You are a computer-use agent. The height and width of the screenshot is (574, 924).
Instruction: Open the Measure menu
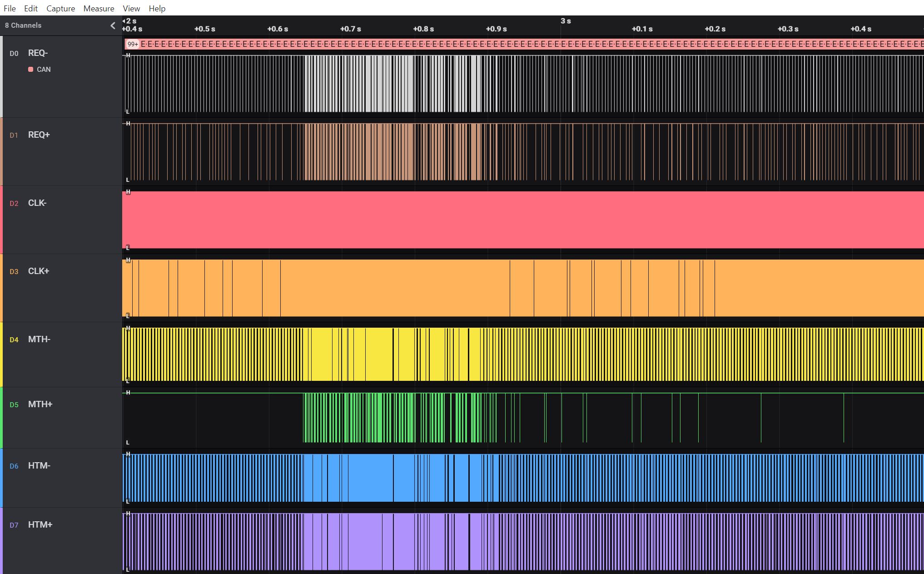(99, 8)
